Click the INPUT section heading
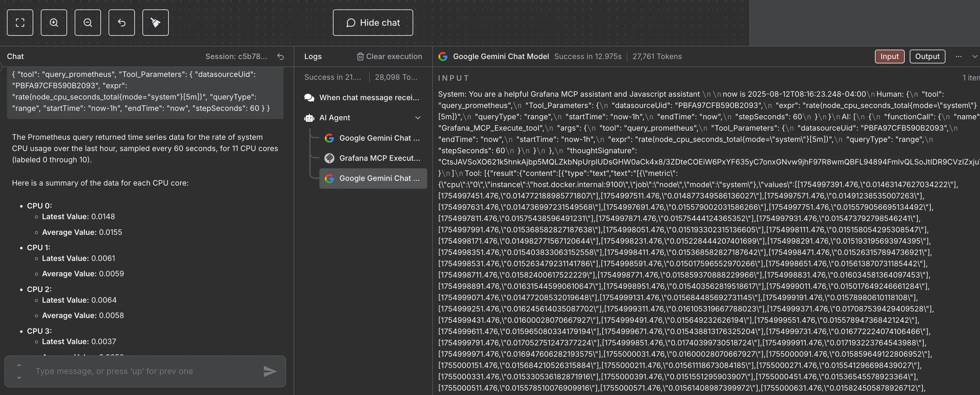The image size is (980, 395). point(454,78)
